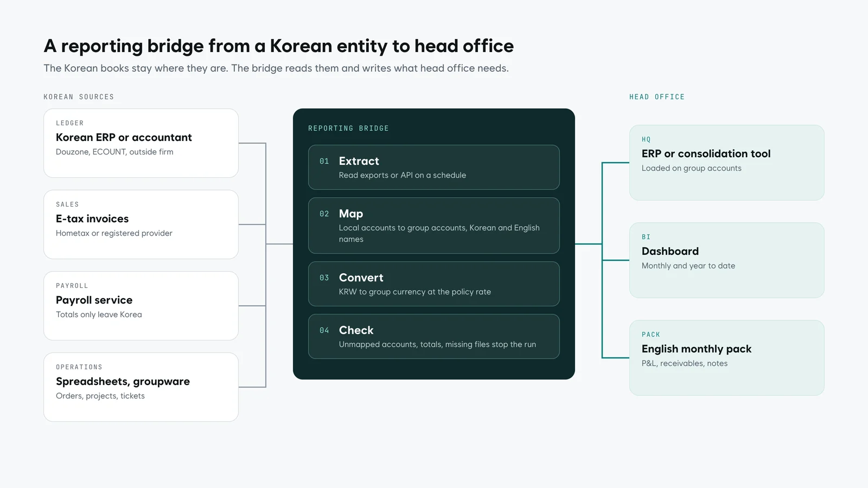
Task: Select the 'Dashboard' card heading
Action: click(670, 252)
